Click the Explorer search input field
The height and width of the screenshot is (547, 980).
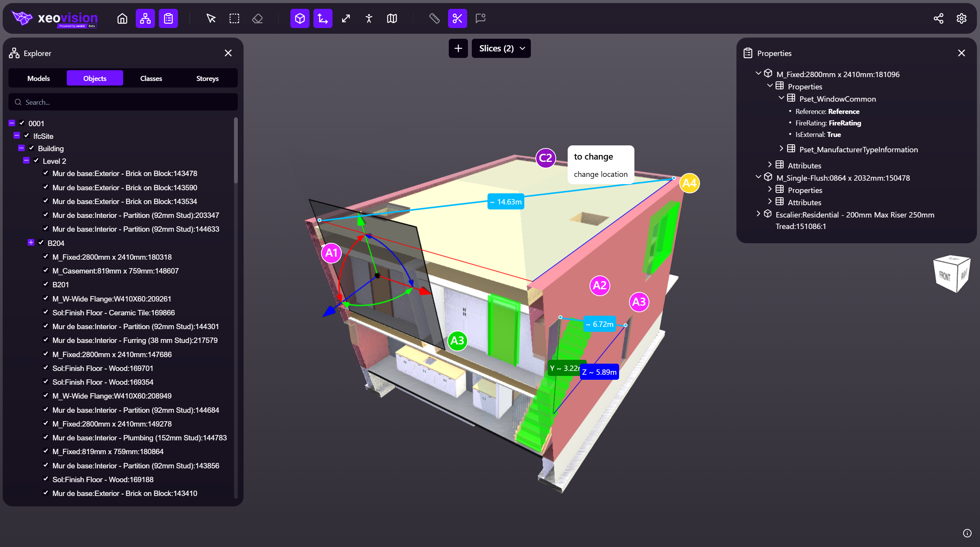[x=123, y=102]
